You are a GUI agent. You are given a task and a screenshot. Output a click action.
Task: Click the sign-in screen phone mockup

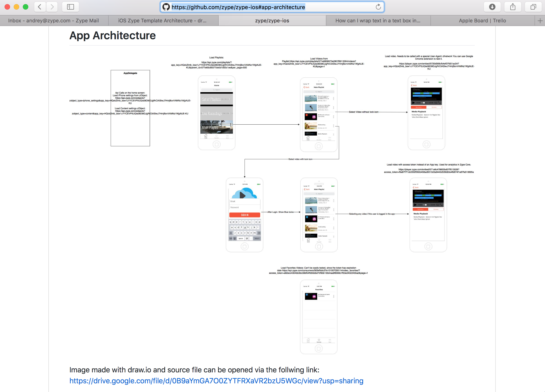(244, 215)
